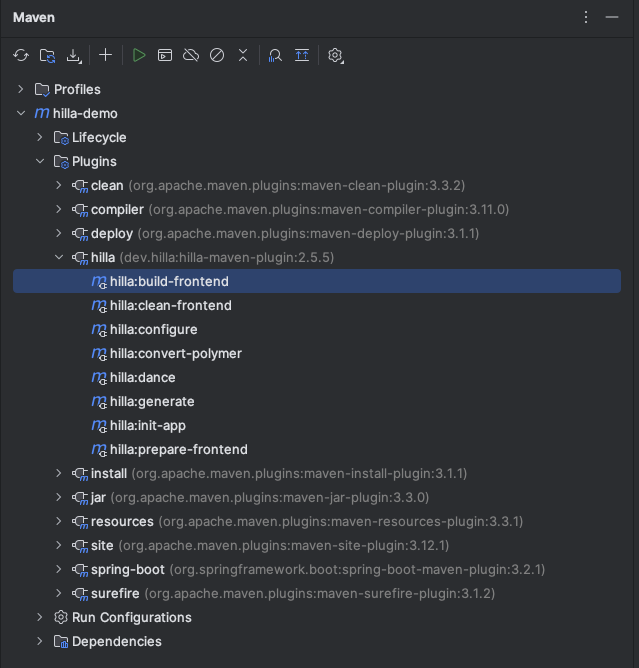639x668 pixels.
Task: Click the Collapse All icon
Action: (243, 55)
